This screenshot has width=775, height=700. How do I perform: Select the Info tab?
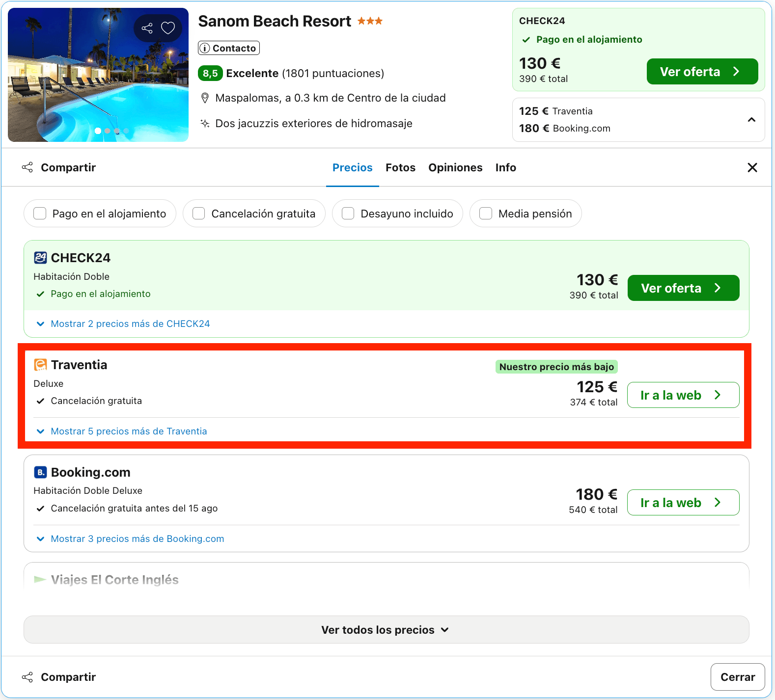pos(506,167)
